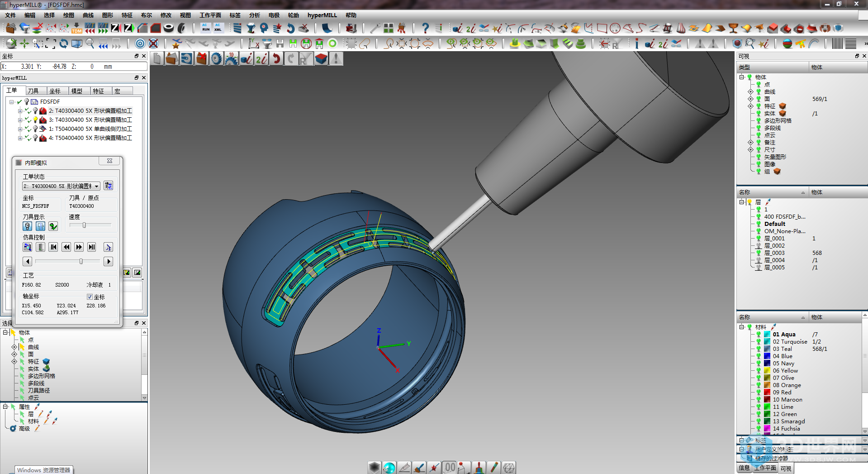Click the simulation analysis magnifier icon
The height and width of the screenshot is (474, 868).
27,247
